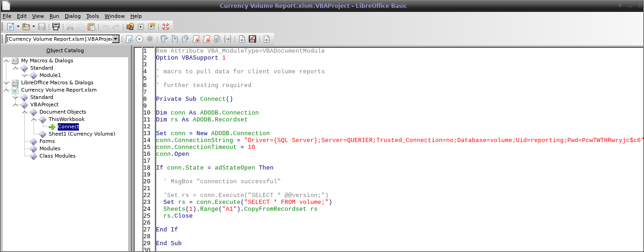Compile the Basic module
The width and height of the screenshot is (644, 252).
pyautogui.click(x=129, y=39)
